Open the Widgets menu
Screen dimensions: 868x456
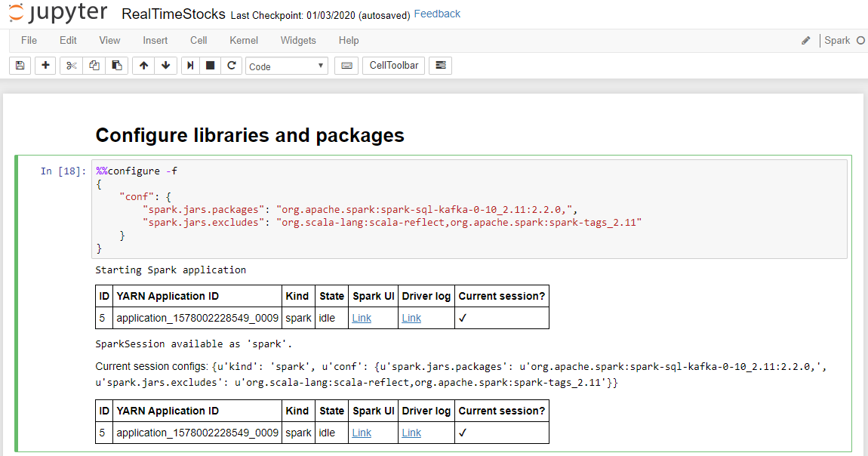(297, 40)
